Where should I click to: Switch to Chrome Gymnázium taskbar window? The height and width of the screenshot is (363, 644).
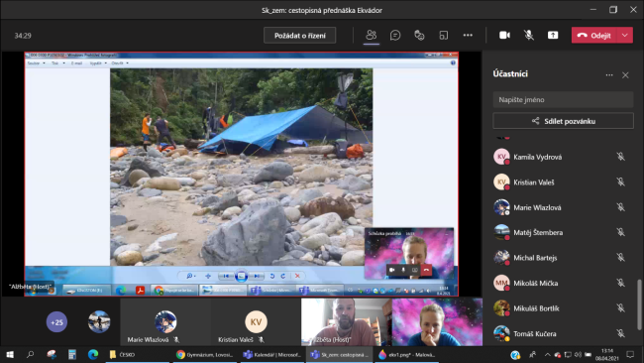coord(204,354)
